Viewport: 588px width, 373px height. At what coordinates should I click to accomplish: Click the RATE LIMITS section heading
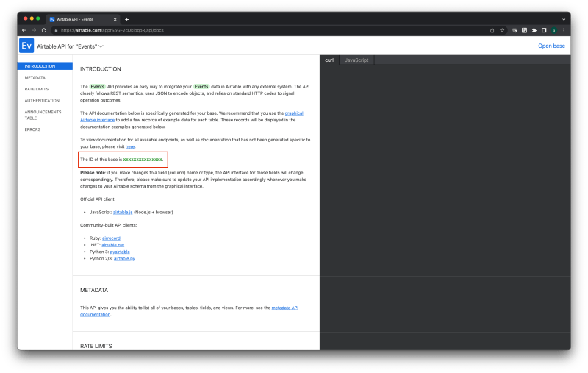pos(96,346)
